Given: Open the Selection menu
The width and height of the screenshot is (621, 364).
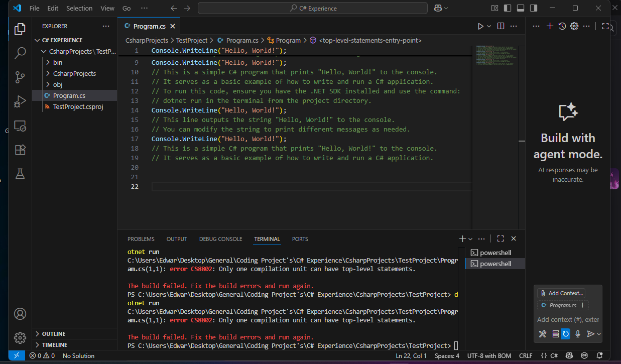Looking at the screenshot, I should pyautogui.click(x=79, y=8).
